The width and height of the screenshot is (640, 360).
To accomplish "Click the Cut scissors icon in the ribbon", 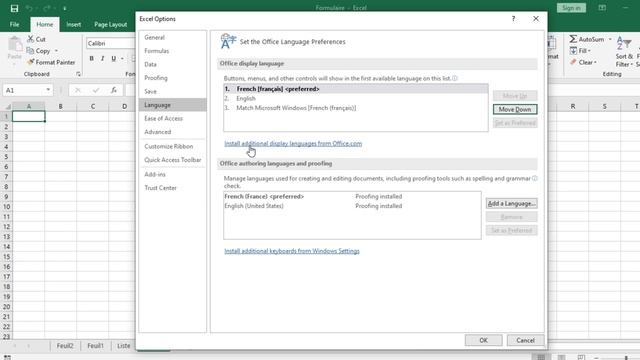I will [x=31, y=39].
